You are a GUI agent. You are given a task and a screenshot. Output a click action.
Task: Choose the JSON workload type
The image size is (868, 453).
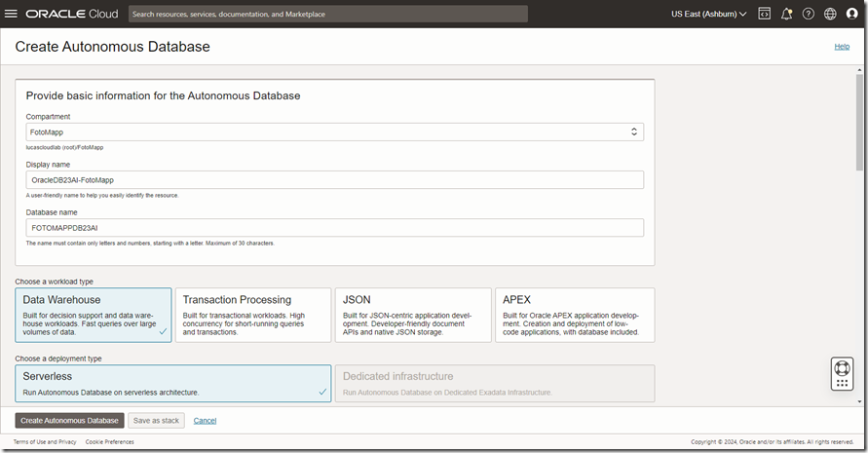coord(413,315)
